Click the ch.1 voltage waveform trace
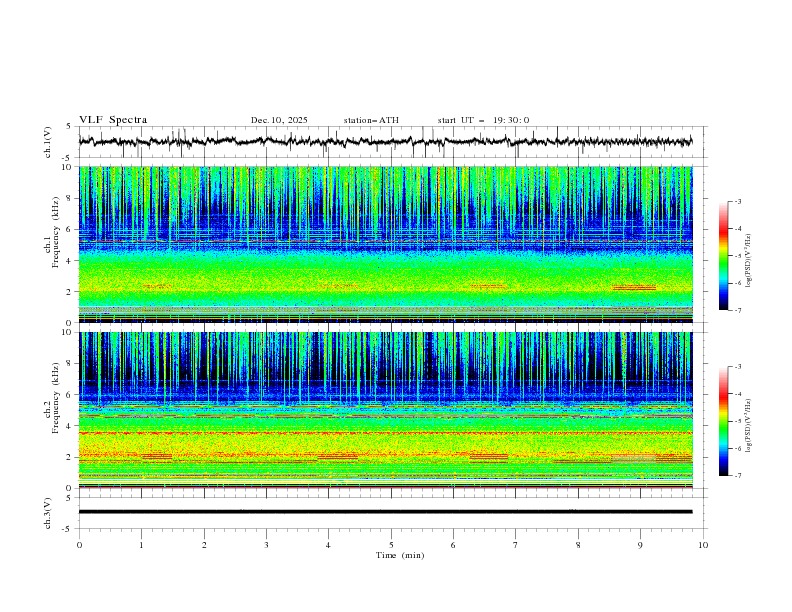Image resolution: width=792 pixels, height=612 pixels. (x=385, y=141)
